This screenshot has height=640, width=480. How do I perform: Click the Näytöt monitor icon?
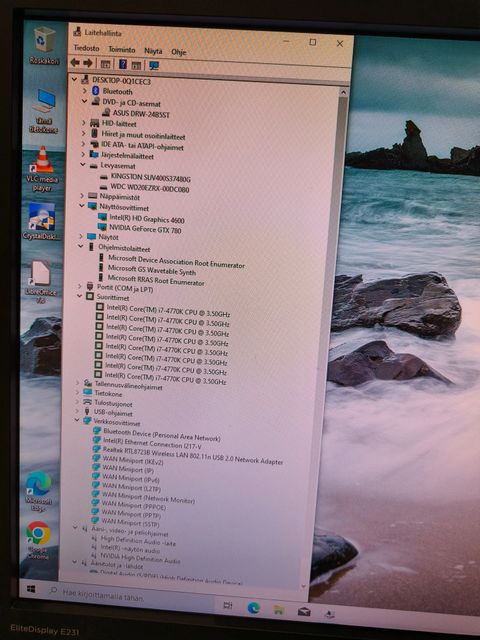91,236
